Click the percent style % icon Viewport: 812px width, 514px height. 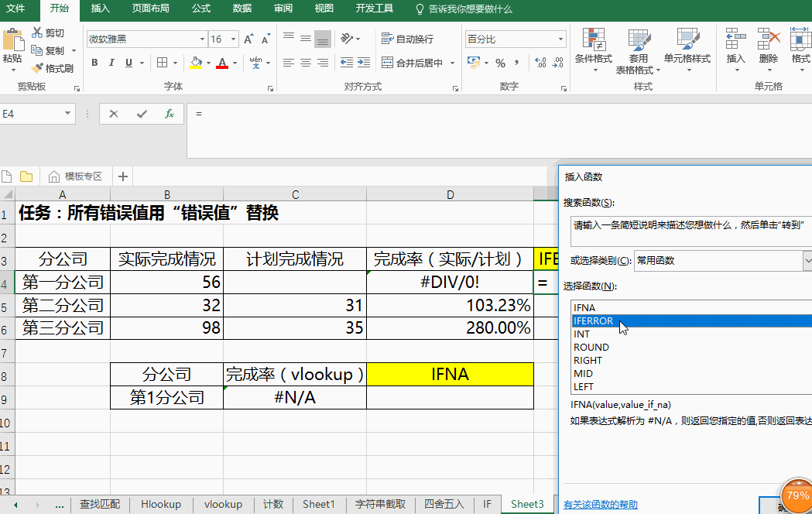(500, 63)
